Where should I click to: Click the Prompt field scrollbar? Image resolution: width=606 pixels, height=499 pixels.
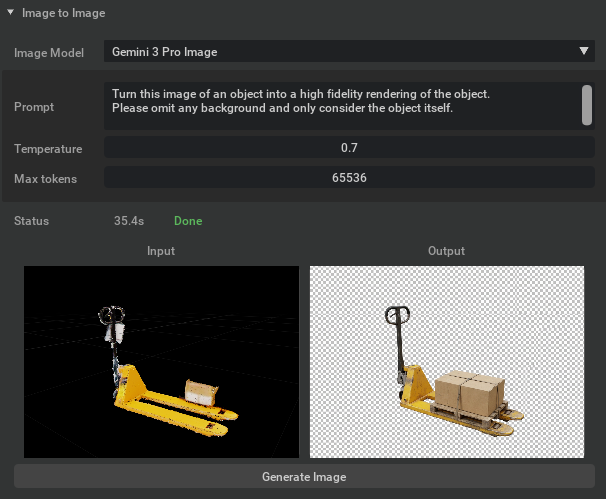pyautogui.click(x=587, y=105)
